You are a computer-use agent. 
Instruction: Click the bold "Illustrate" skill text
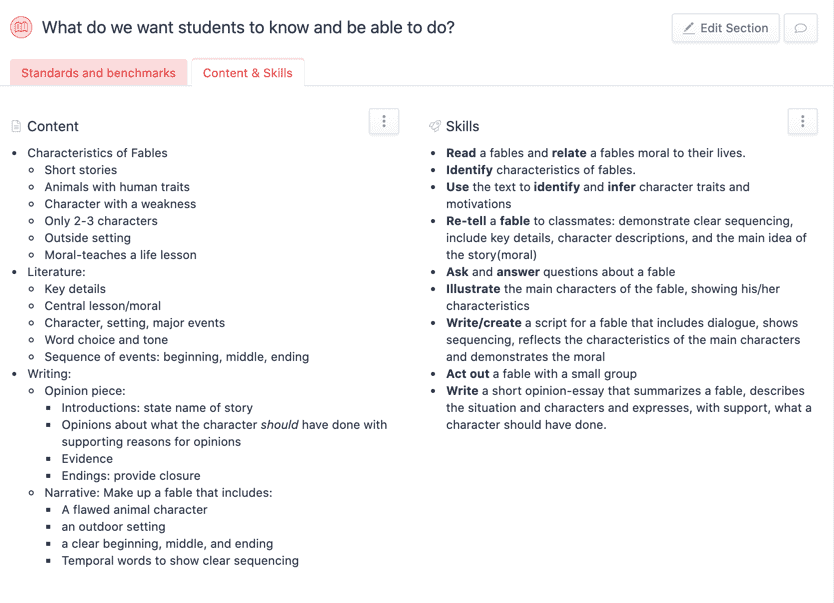click(473, 289)
